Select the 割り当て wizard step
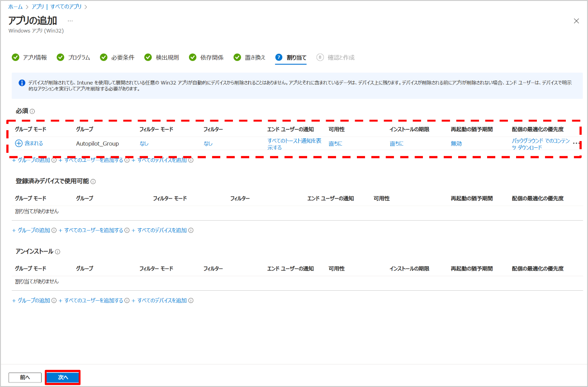588x387 pixels. [291, 57]
